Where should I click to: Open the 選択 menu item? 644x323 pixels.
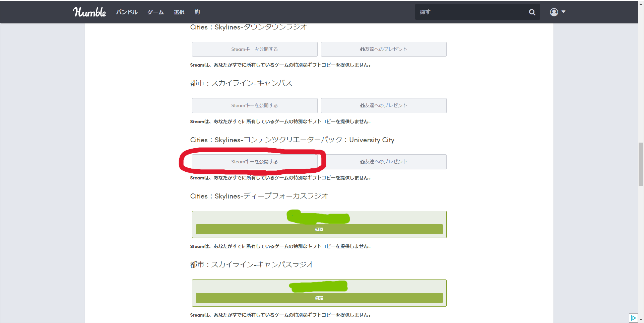(x=179, y=12)
